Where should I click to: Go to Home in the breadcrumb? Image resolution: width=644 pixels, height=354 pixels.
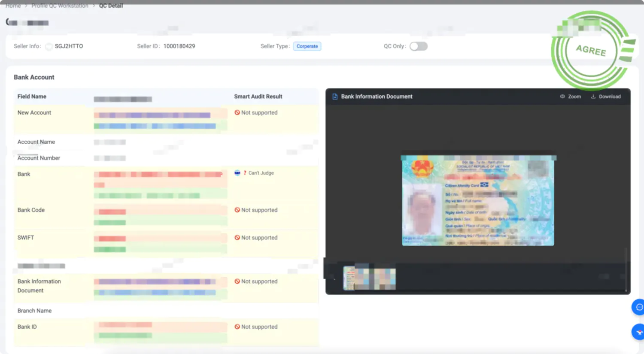click(x=13, y=6)
